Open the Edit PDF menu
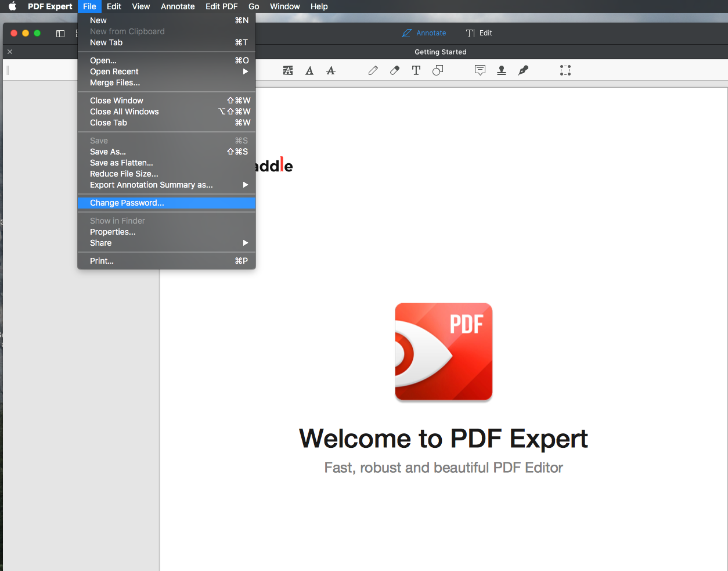 coord(222,6)
